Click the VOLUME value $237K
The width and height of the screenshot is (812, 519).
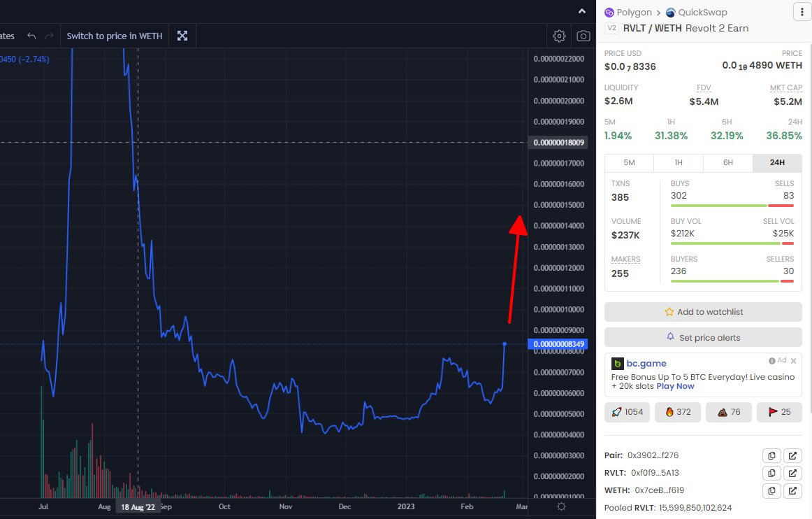click(x=625, y=236)
